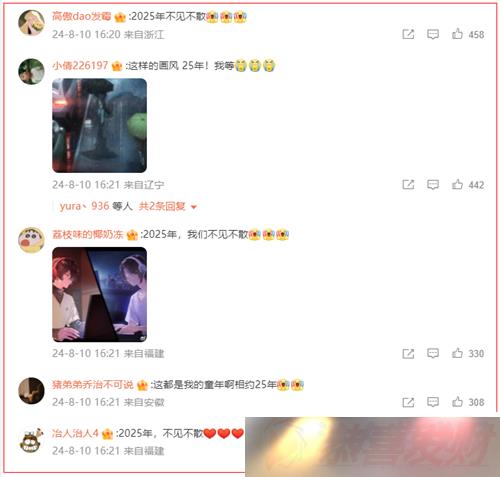Viewport: 500px width, 477px height.
Task: Click the Shin-chan avatar of third commenter
Action: pyautogui.click(x=31, y=240)
